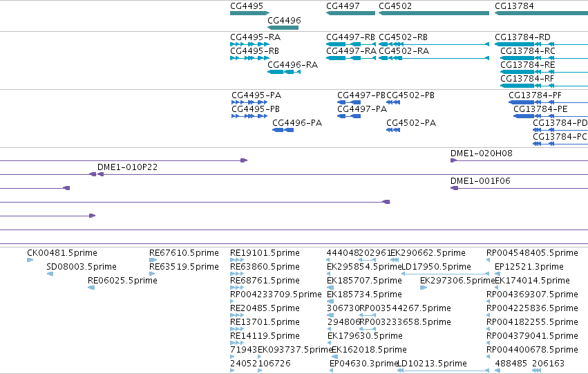Open EST EK290662.5prime

coord(395,259)
